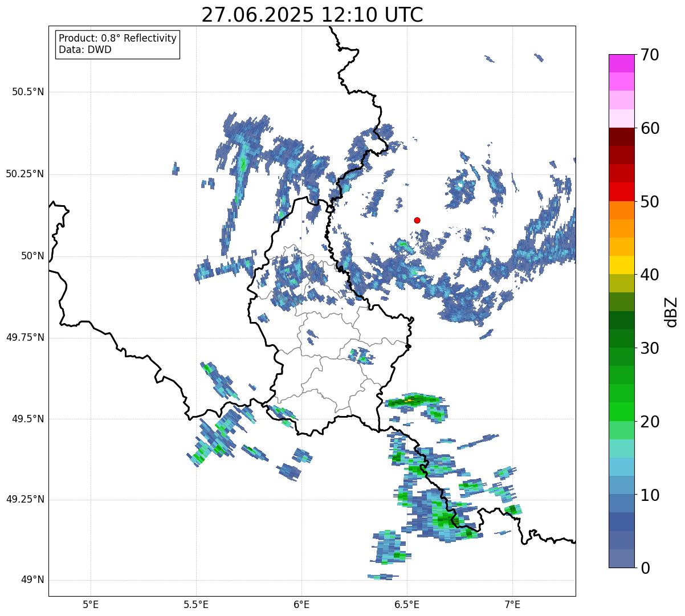Click the title '27.06.2025 12:10 UTC'
The height and width of the screenshot is (616, 685).
coord(312,15)
